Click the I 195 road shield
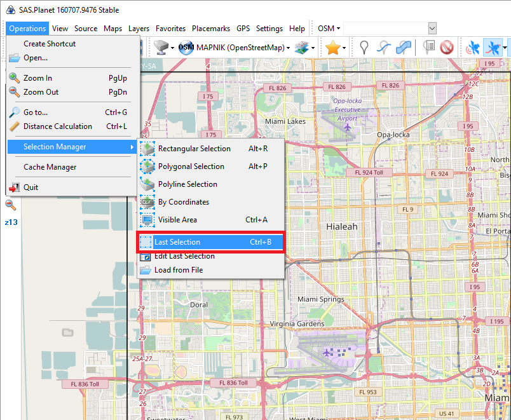511x420 pixels. pos(497,322)
